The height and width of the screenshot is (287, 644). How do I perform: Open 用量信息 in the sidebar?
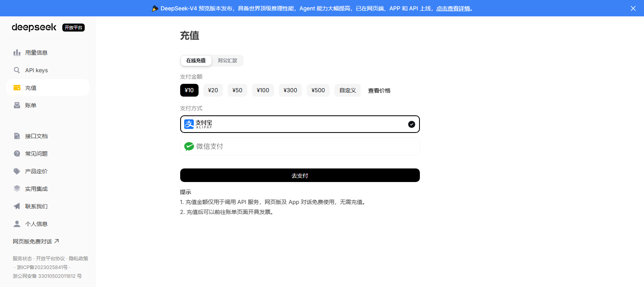48,53
